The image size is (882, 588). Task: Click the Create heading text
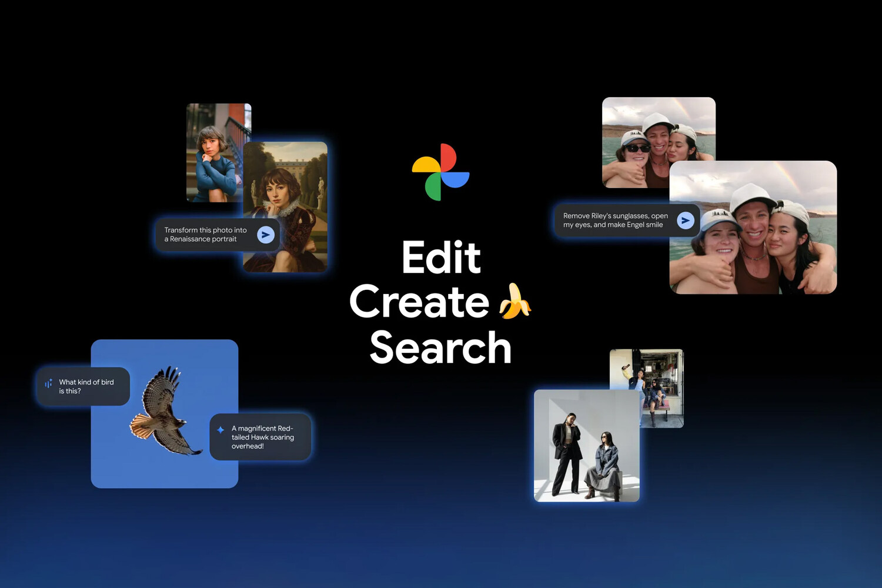tap(419, 302)
